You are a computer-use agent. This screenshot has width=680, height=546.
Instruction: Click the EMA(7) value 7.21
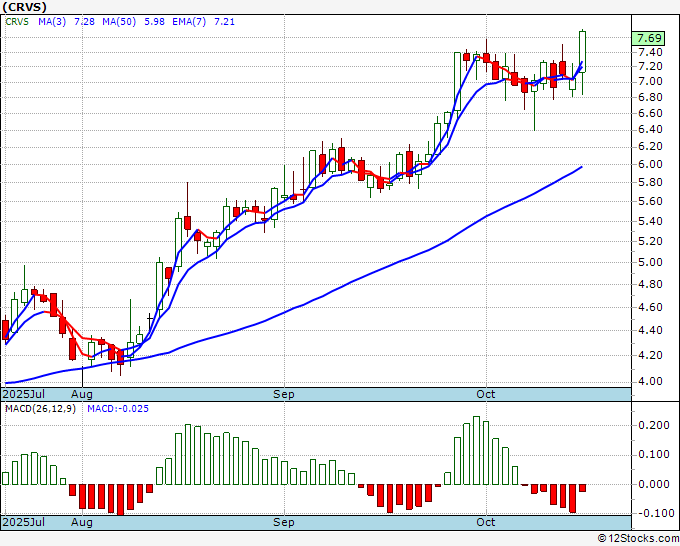tap(224, 21)
